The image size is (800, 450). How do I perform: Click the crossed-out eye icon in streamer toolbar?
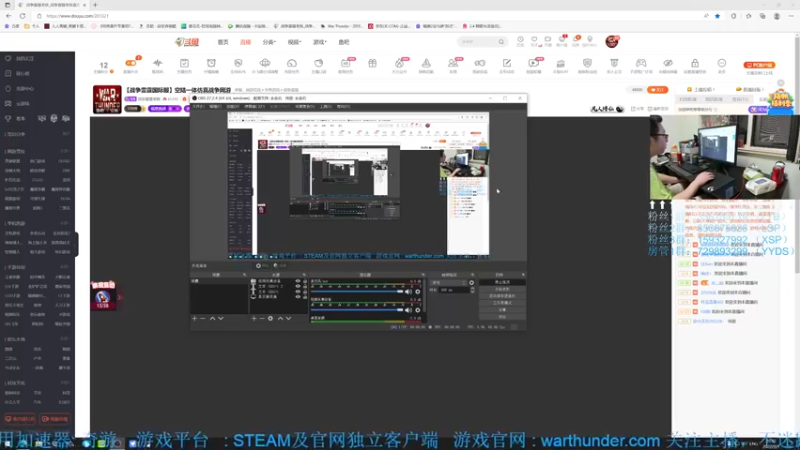coord(668,63)
